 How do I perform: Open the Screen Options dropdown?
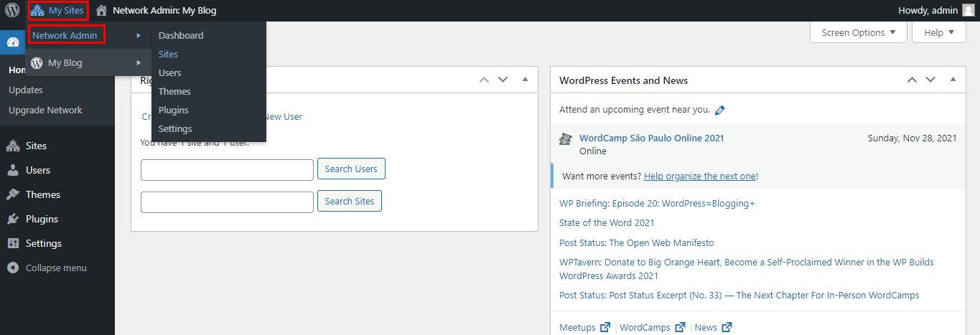(x=859, y=32)
